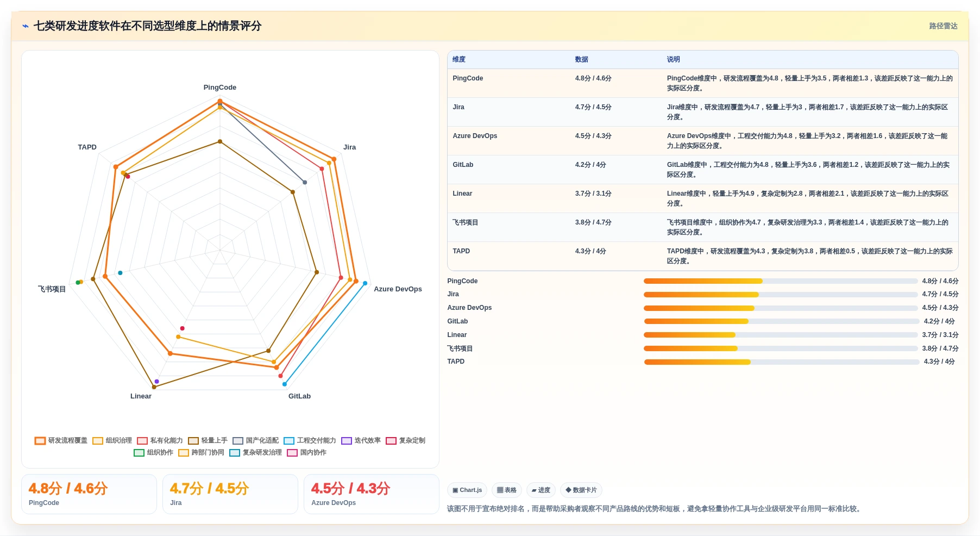The image size is (980, 536).
Task: Click the 国内协作 legend color box
Action: point(292,452)
